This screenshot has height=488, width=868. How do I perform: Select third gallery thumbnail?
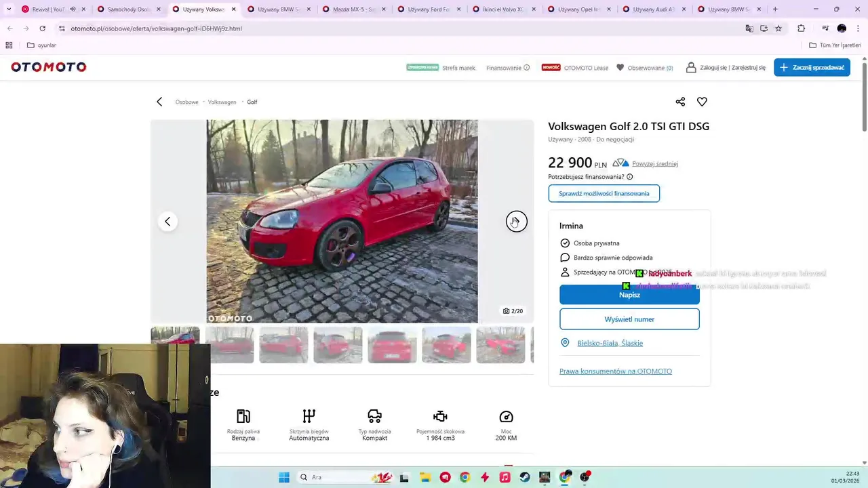click(283, 345)
